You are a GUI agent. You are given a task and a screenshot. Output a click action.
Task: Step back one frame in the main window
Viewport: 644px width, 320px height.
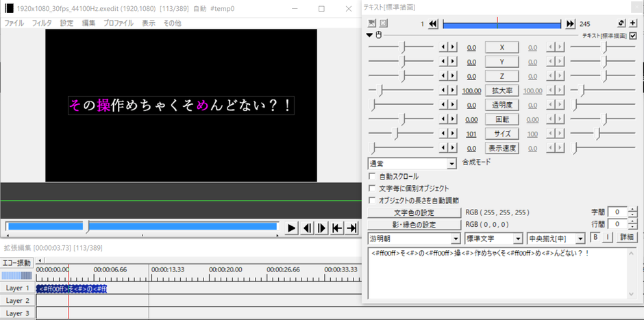[306, 227]
